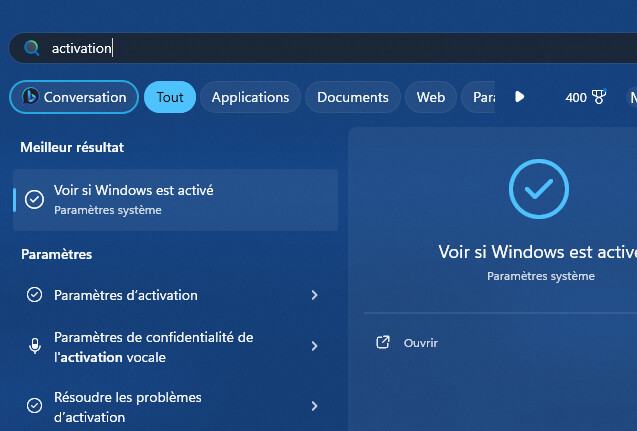Image resolution: width=637 pixels, height=431 pixels.
Task: Click checkmark icon in the best result row
Action: click(34, 199)
